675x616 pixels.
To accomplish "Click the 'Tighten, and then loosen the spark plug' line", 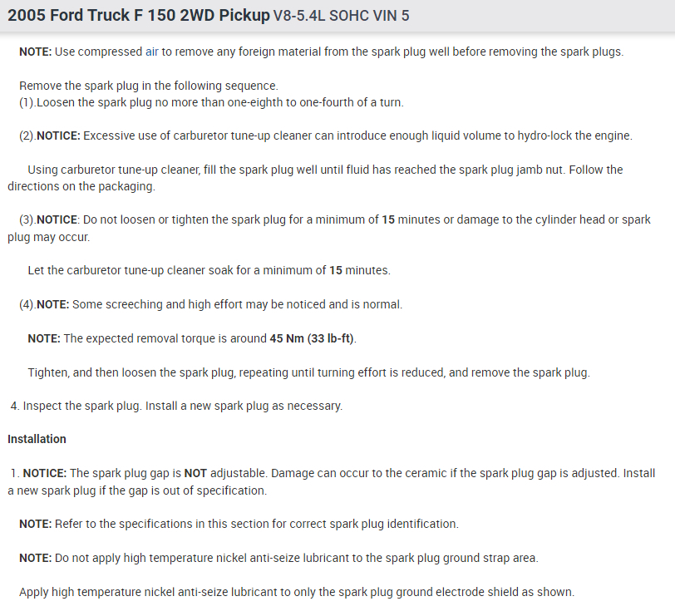I will pos(308,372).
